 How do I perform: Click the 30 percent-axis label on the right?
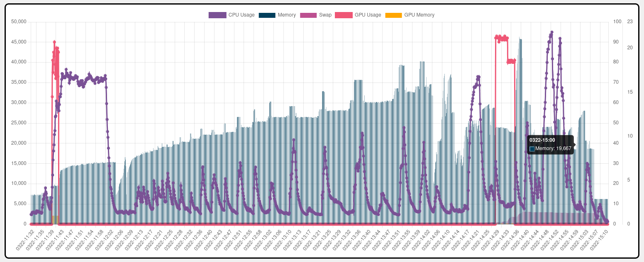[x=616, y=163]
